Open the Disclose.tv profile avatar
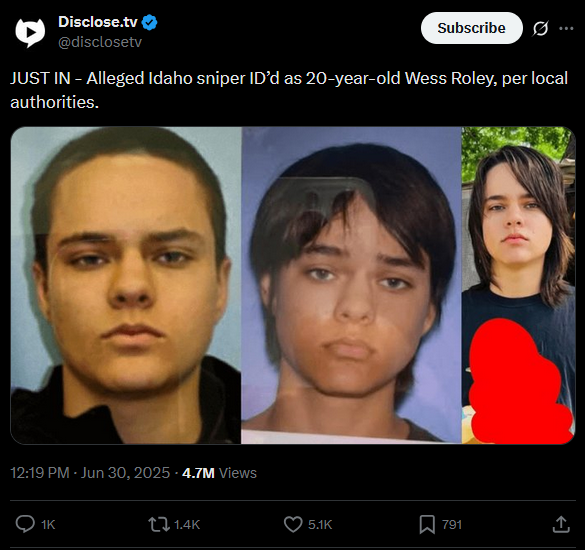This screenshot has width=585, height=550. point(30,32)
